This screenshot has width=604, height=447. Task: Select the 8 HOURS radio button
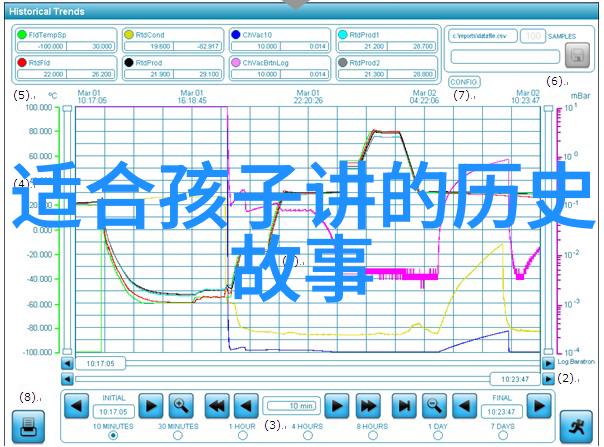372,435
